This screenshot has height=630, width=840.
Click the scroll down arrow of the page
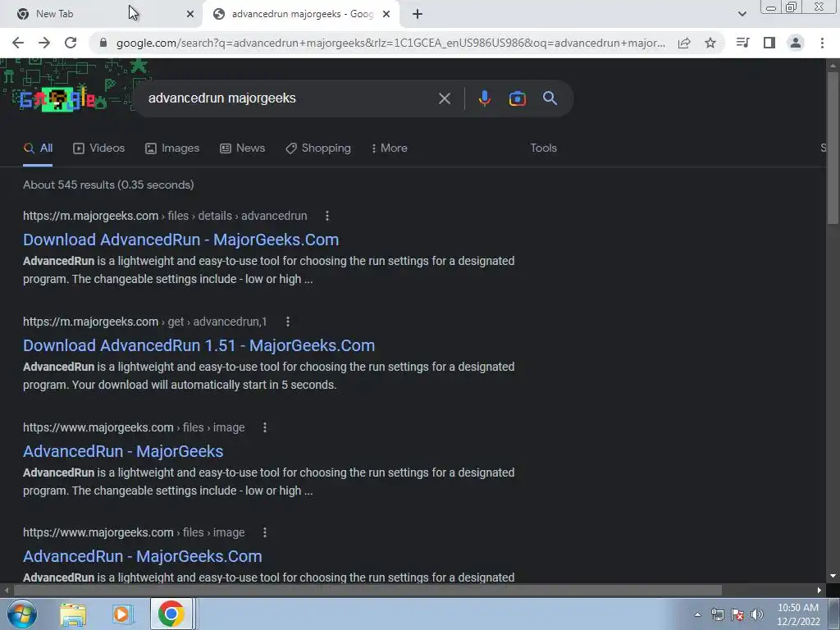click(833, 577)
